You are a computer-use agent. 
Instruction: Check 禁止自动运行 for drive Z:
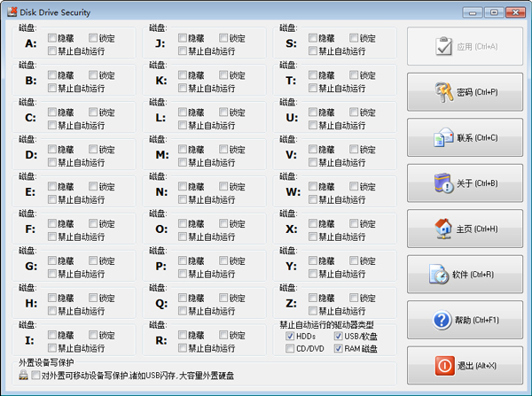[313, 311]
